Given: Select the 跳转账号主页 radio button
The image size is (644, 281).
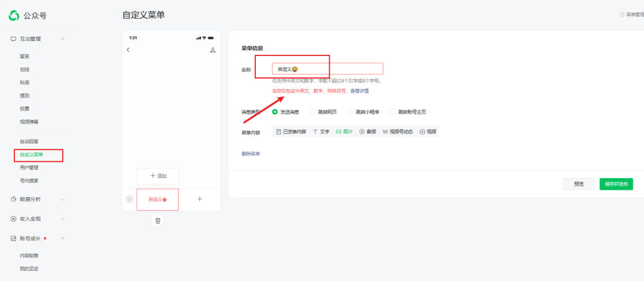Looking at the screenshot, I should pyautogui.click(x=393, y=111).
